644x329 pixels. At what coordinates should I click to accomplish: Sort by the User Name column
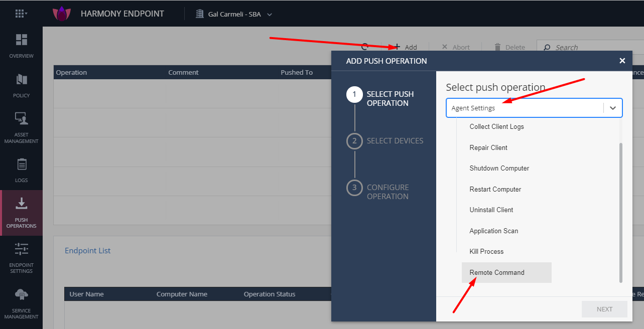86,294
